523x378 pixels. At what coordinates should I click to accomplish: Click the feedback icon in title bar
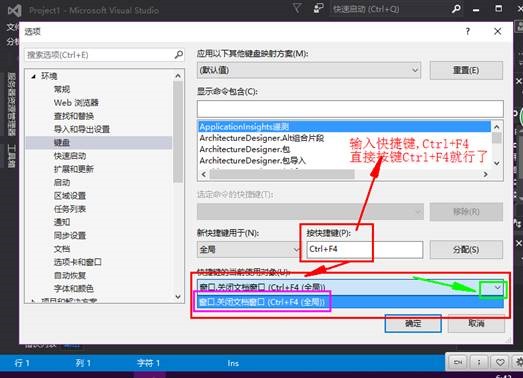pyautogui.click(x=318, y=8)
